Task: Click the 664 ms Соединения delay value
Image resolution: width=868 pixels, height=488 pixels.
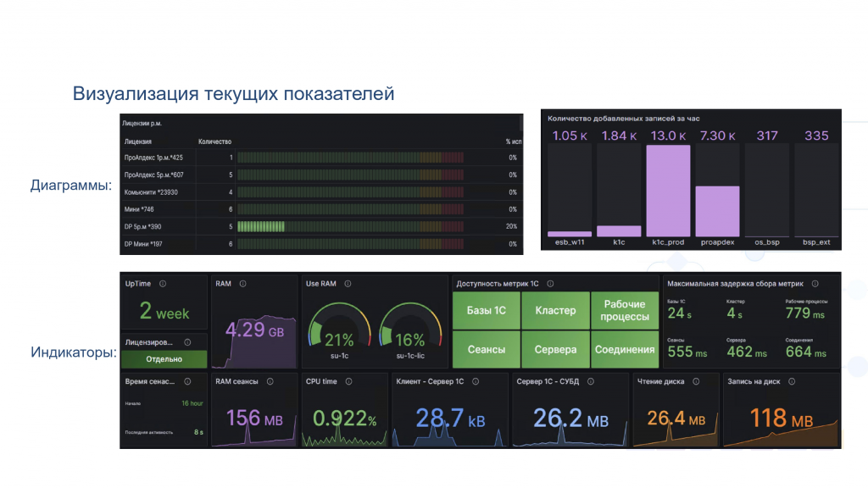Action: coord(806,352)
